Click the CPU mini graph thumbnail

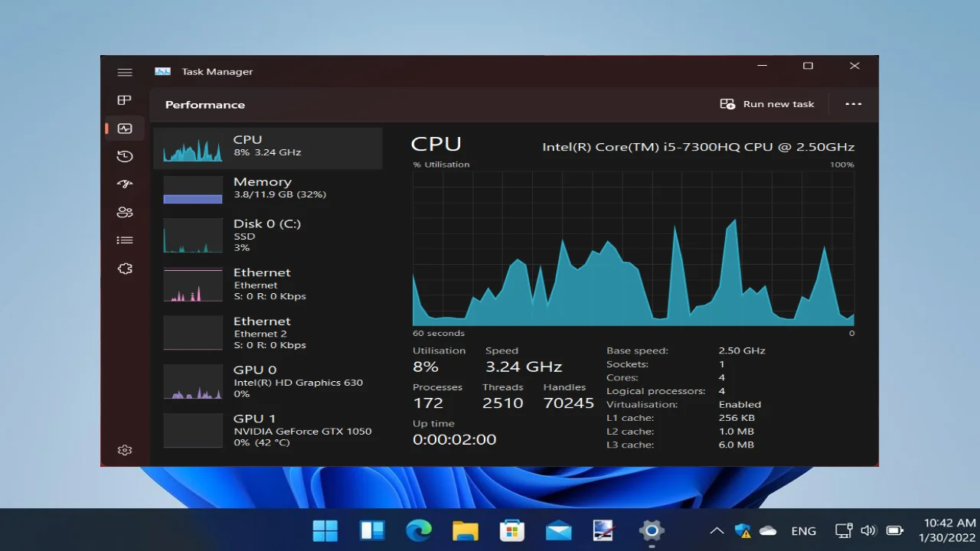[x=193, y=148]
